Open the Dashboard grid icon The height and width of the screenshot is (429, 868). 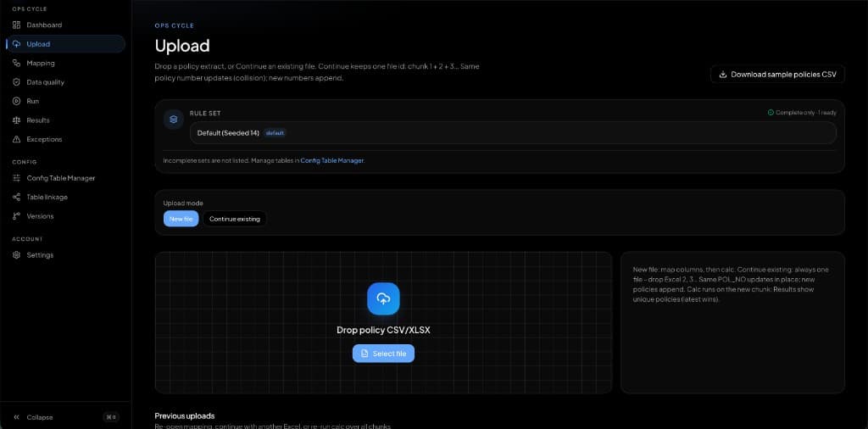click(x=16, y=25)
